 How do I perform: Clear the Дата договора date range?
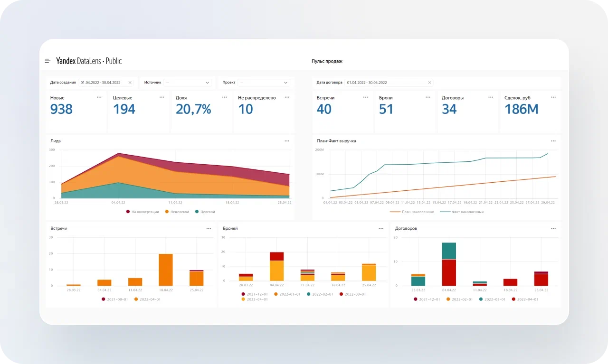tap(429, 83)
